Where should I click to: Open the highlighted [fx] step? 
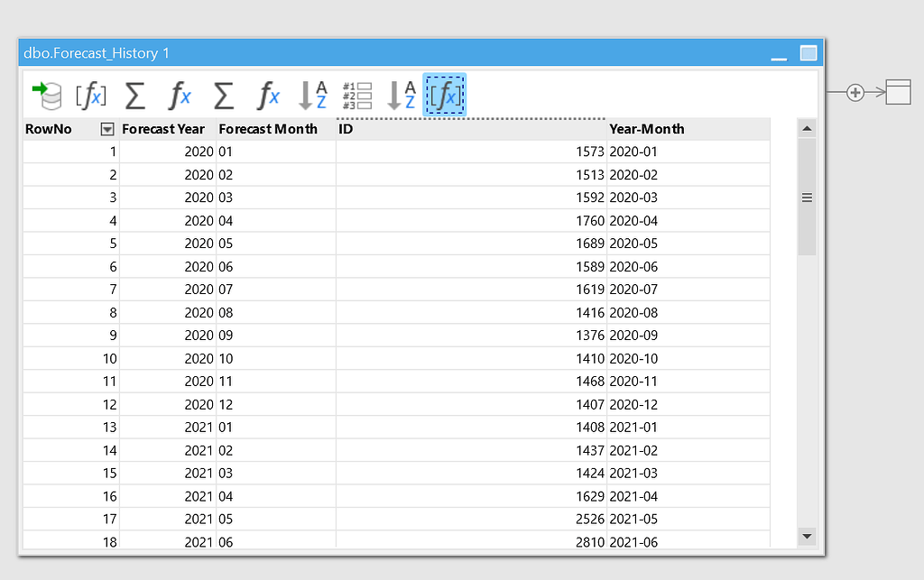[444, 95]
